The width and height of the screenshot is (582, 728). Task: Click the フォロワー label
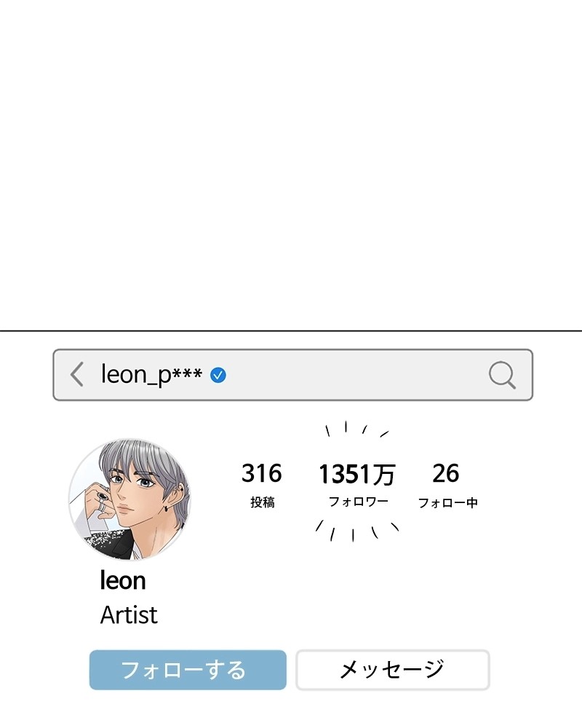(x=358, y=502)
